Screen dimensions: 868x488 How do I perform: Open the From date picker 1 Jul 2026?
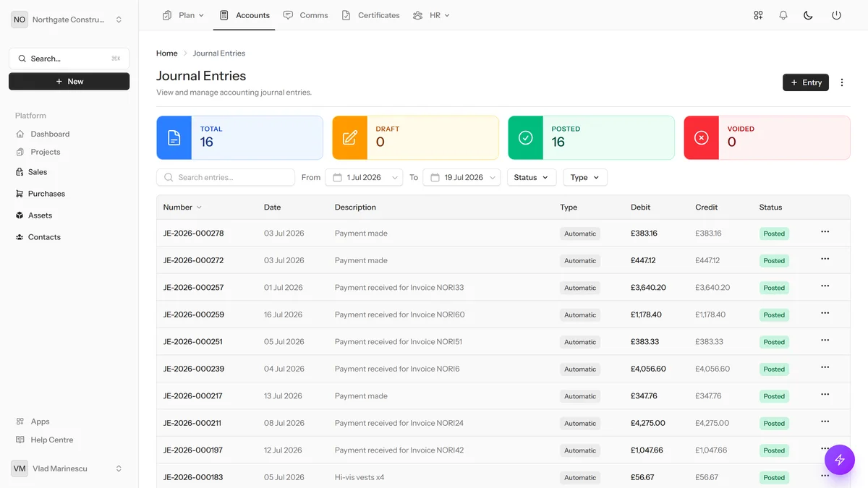tap(364, 177)
